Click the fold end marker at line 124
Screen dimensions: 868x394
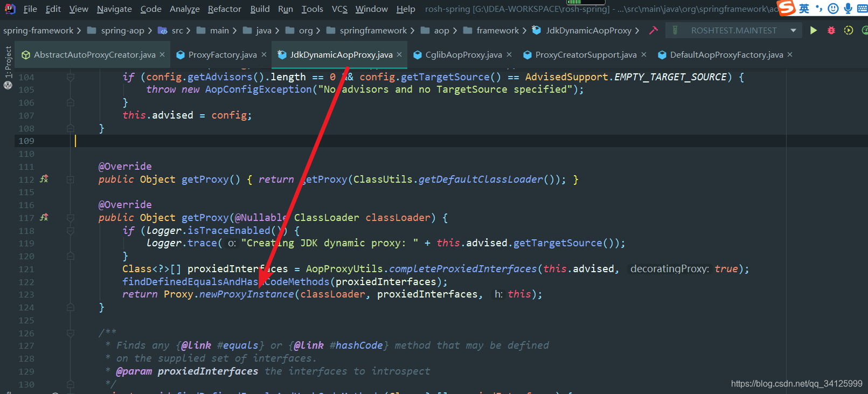point(70,307)
